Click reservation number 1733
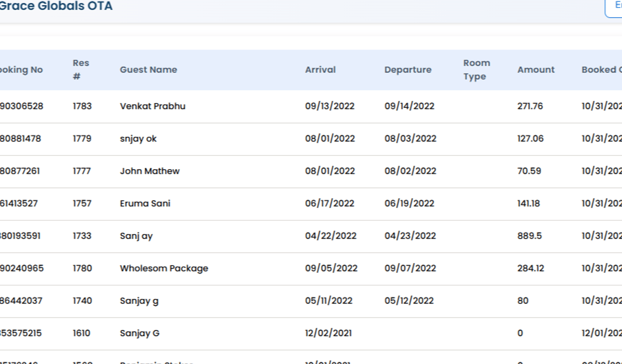 [x=82, y=236]
